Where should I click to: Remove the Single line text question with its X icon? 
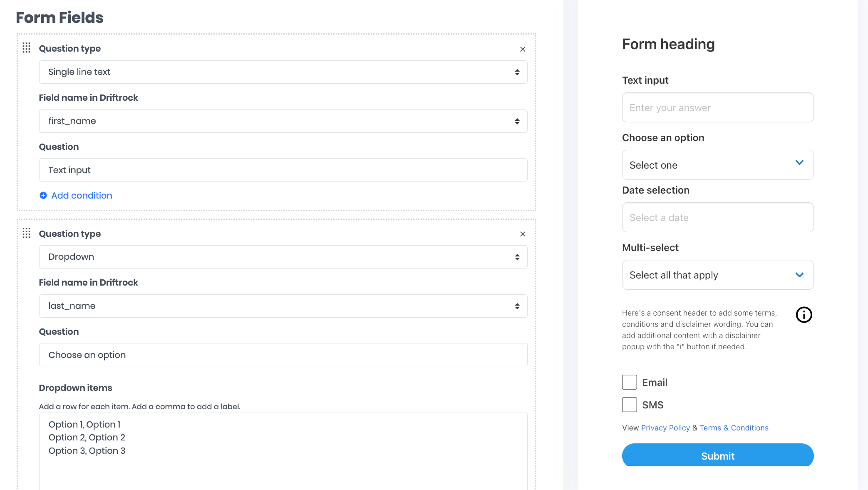(523, 49)
